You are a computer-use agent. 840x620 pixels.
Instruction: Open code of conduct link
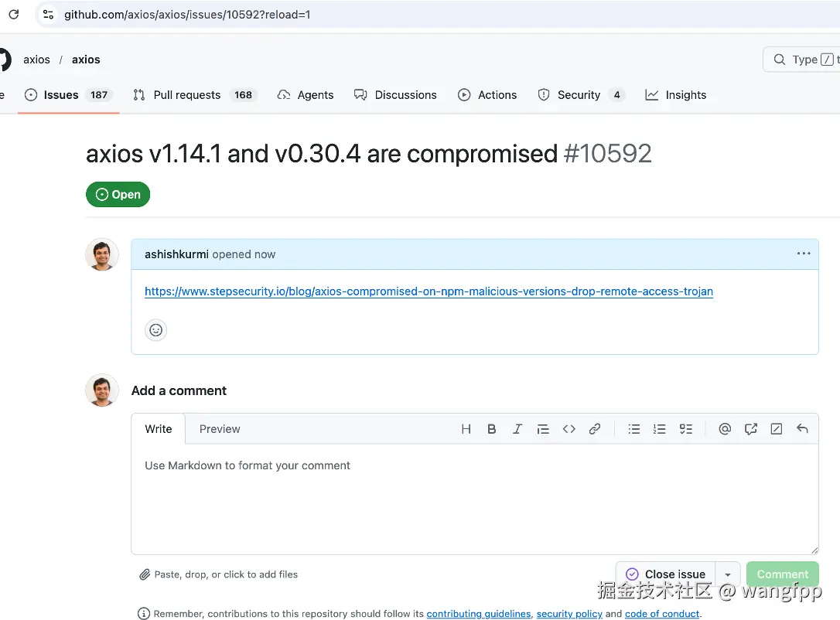(x=662, y=614)
